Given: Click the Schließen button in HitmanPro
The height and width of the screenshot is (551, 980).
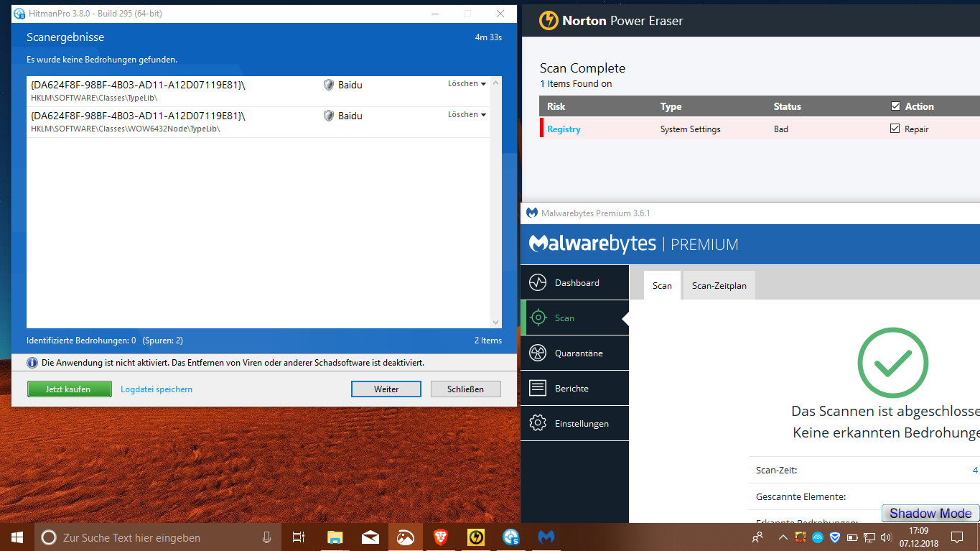Looking at the screenshot, I should tap(465, 389).
